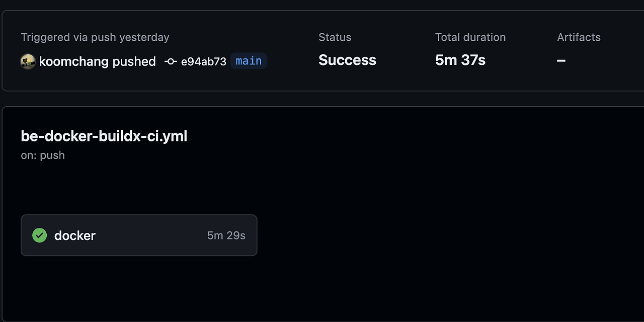Select the e94ab73 commit link
Screen dimensions: 644x322
tap(203, 61)
